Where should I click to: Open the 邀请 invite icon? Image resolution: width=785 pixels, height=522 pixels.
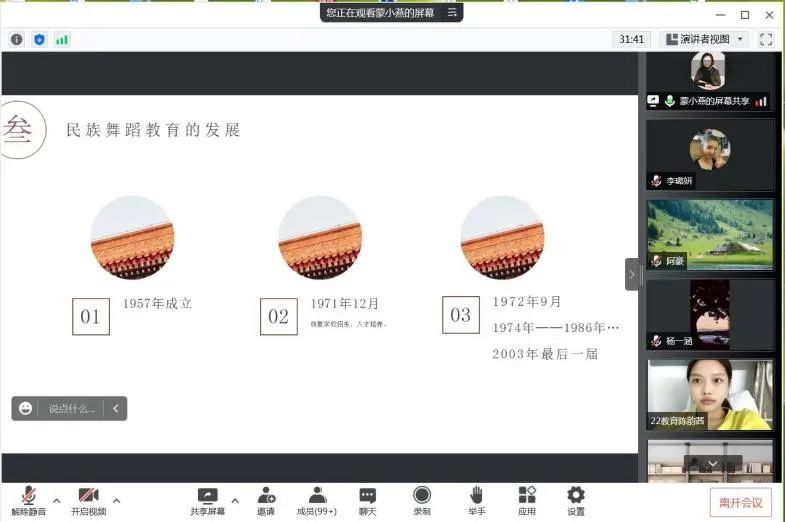266,500
